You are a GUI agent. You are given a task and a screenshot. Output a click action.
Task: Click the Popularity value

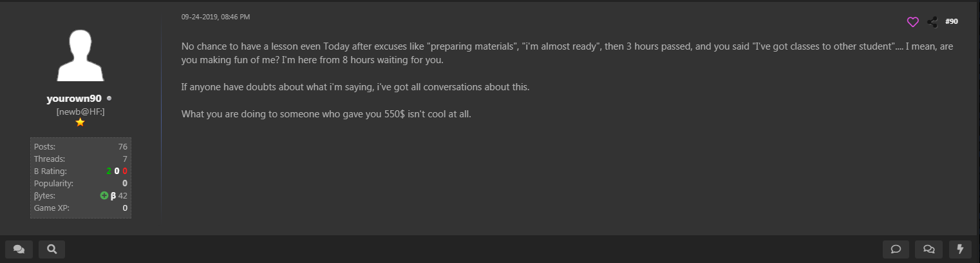click(125, 183)
